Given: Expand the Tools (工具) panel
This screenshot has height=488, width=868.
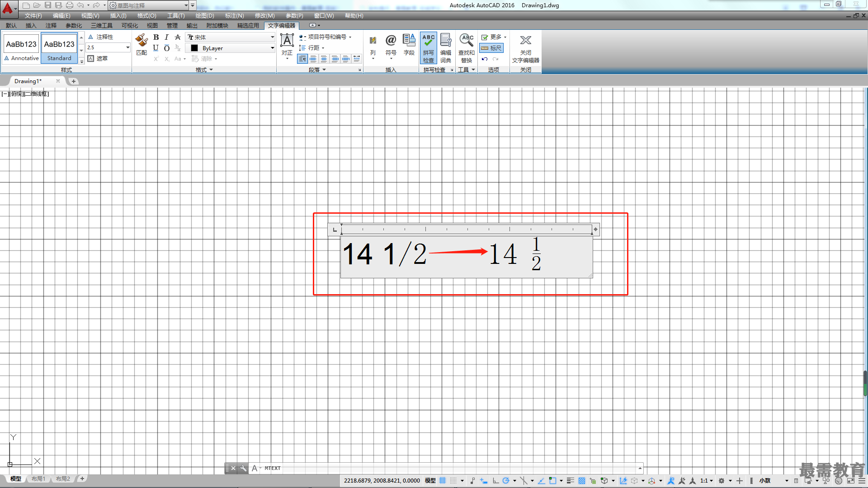Looking at the screenshot, I should [467, 70].
